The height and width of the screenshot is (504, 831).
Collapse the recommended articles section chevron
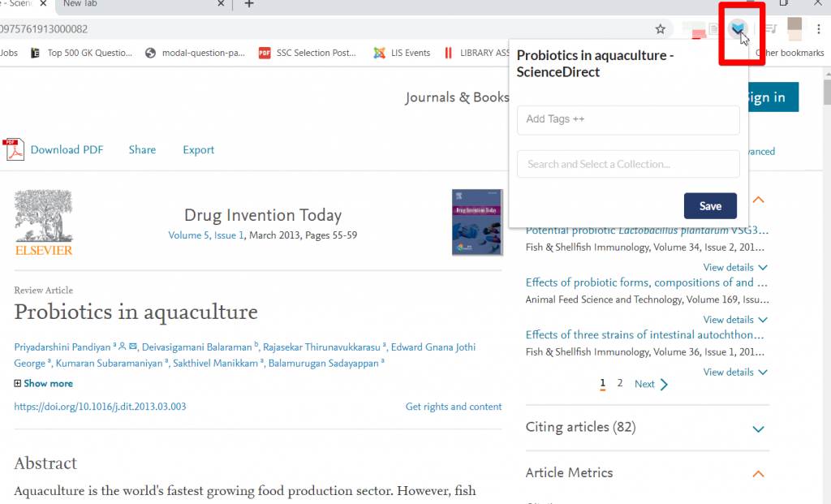pyautogui.click(x=759, y=200)
